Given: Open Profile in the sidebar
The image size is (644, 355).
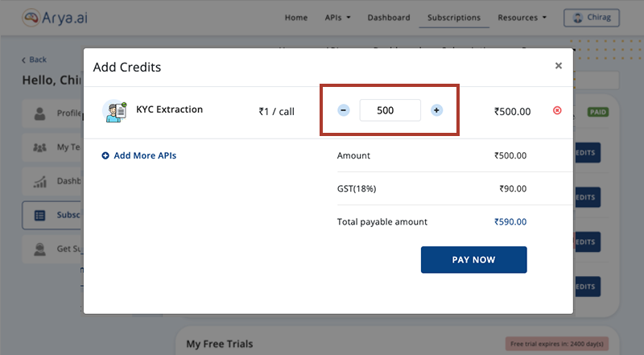Looking at the screenshot, I should click(53, 113).
